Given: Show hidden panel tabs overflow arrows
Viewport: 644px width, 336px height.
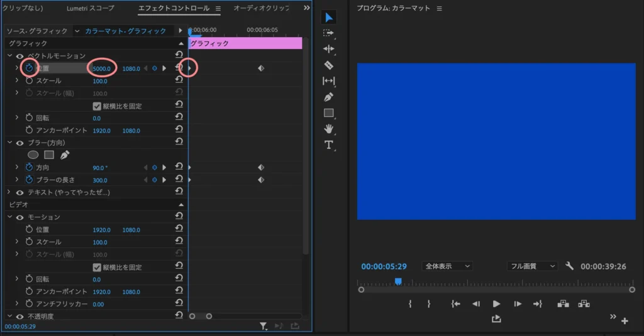Looking at the screenshot, I should (306, 8).
